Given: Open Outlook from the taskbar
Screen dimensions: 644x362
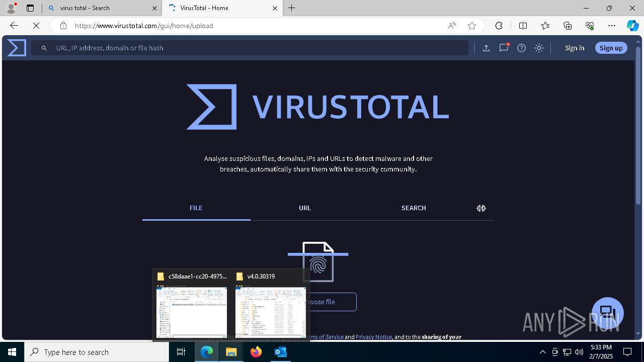Looking at the screenshot, I should 280,352.
